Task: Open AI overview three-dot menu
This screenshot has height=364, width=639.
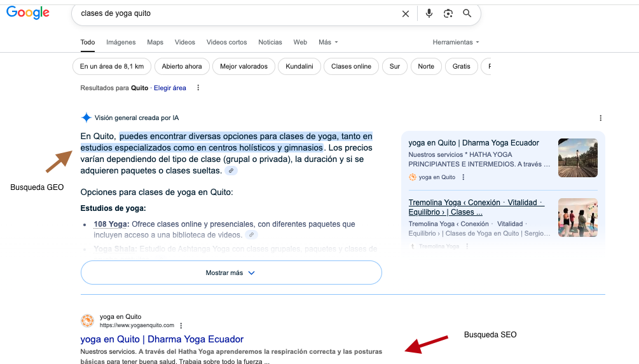Action: 600,118
